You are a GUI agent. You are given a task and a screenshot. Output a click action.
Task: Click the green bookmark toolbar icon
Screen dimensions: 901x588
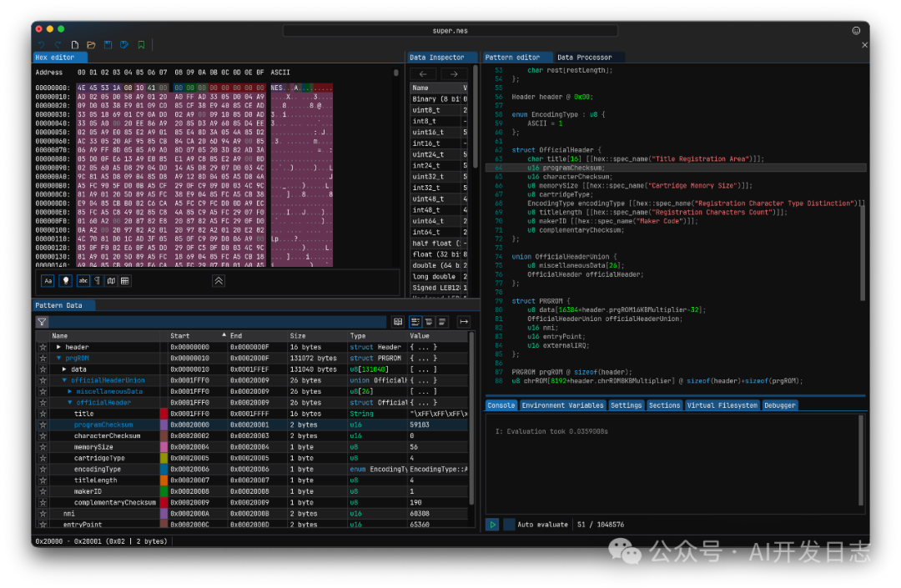tap(141, 44)
